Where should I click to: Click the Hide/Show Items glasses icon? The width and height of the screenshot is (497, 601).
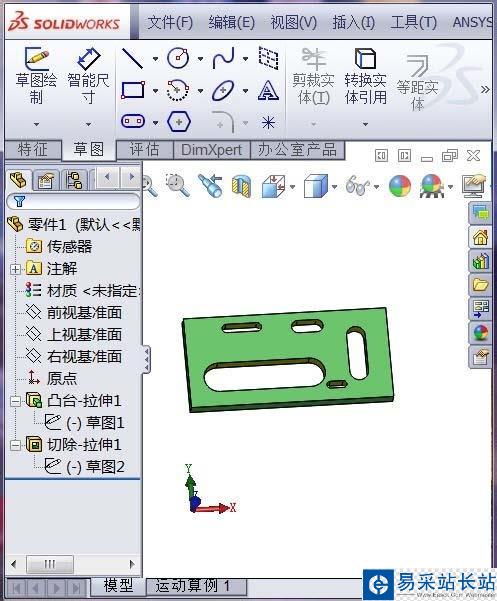click(358, 186)
